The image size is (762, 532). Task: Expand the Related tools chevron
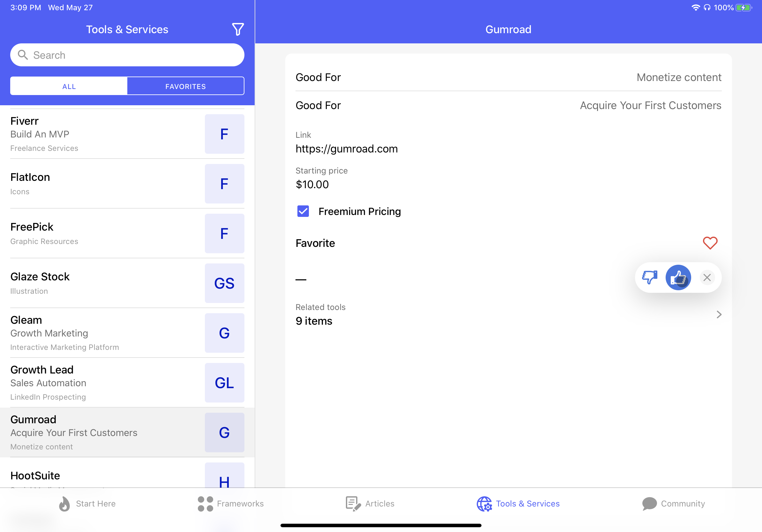pos(719,314)
